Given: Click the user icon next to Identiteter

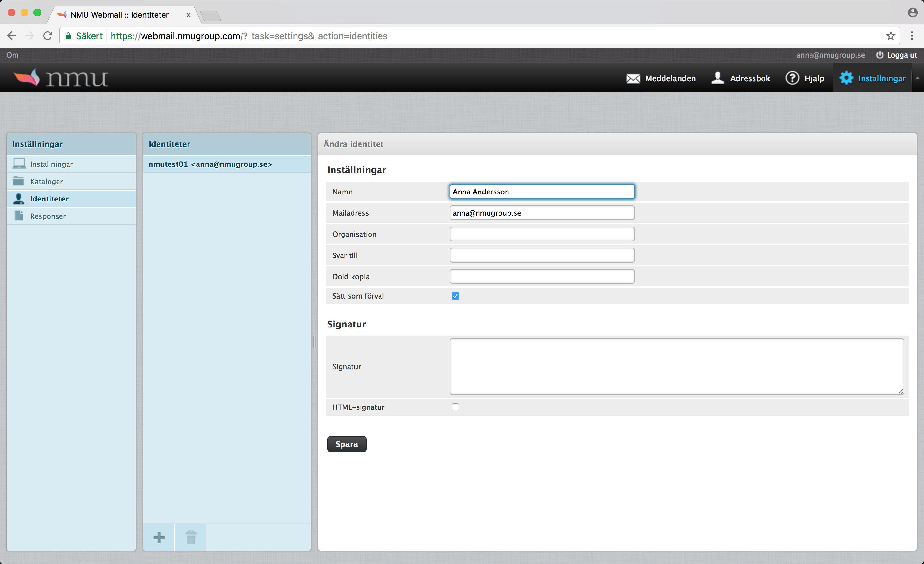Looking at the screenshot, I should [x=18, y=199].
